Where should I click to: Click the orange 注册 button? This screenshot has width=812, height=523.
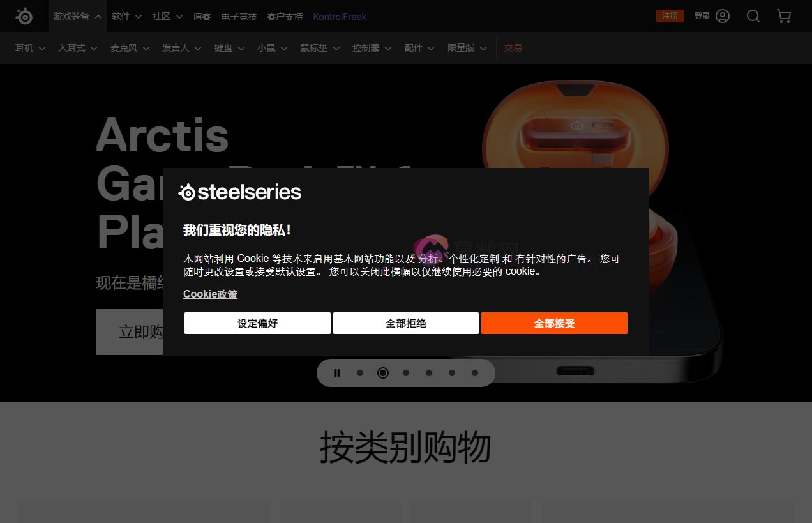pyautogui.click(x=670, y=16)
